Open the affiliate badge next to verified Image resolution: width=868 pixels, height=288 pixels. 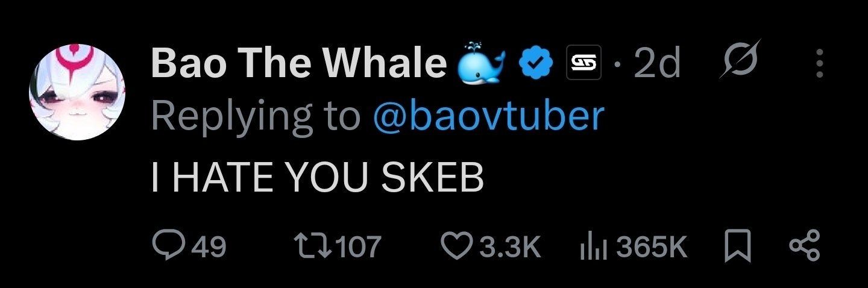click(585, 62)
